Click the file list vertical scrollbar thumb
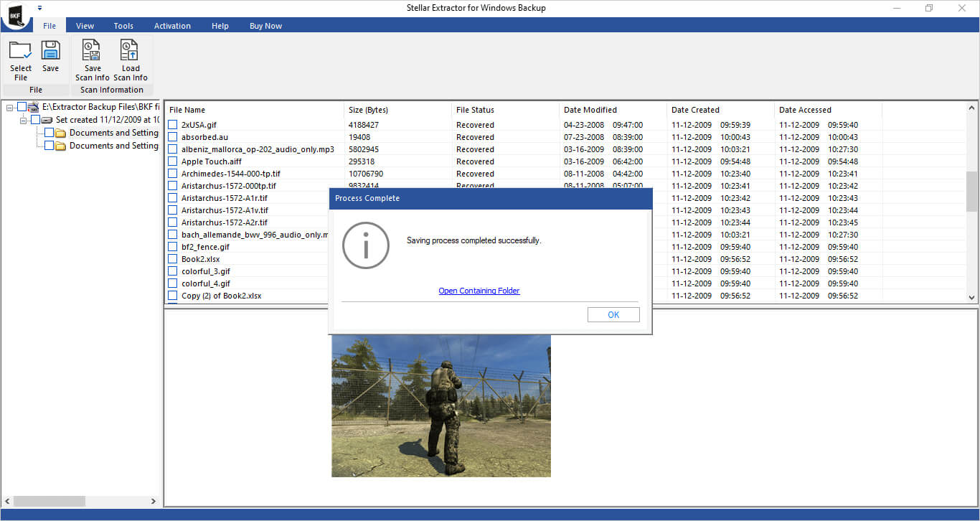Screen dimensions: 980x521 (972, 192)
